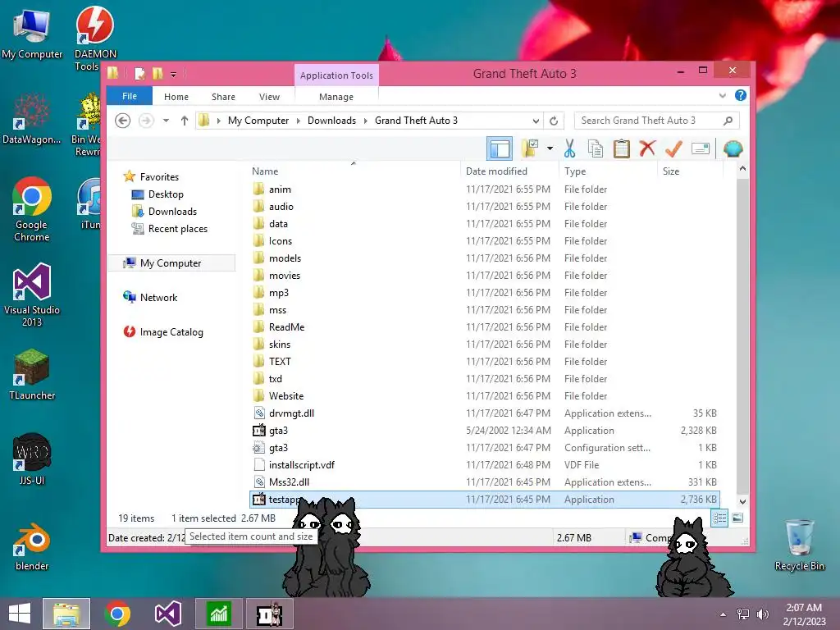This screenshot has height=630, width=840.
Task: Click Application Tools contextual tab header
Action: click(336, 75)
